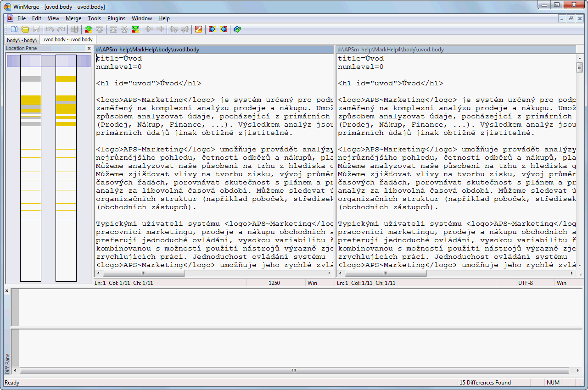Go to Previous Difference icon
The image size is (588, 390).
pyautogui.click(x=100, y=29)
